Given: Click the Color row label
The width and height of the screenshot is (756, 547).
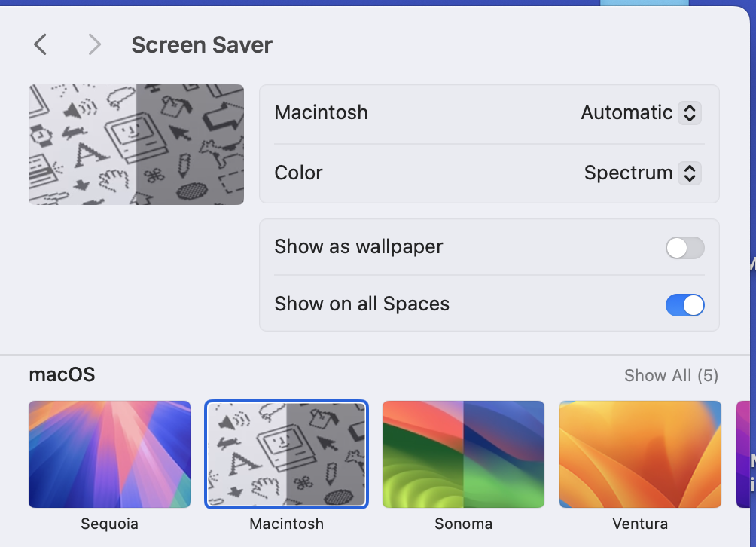Looking at the screenshot, I should pyautogui.click(x=298, y=173).
